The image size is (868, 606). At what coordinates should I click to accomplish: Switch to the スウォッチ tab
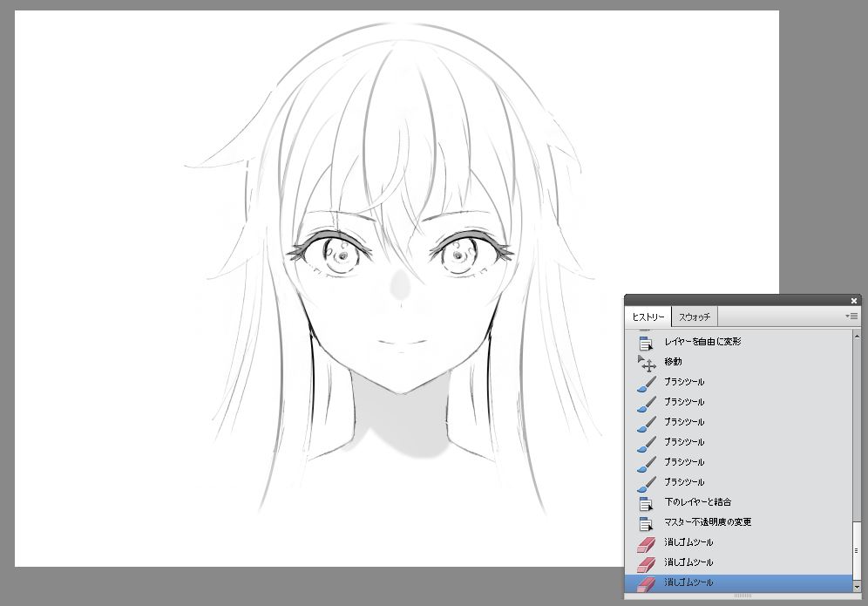pyautogui.click(x=694, y=317)
